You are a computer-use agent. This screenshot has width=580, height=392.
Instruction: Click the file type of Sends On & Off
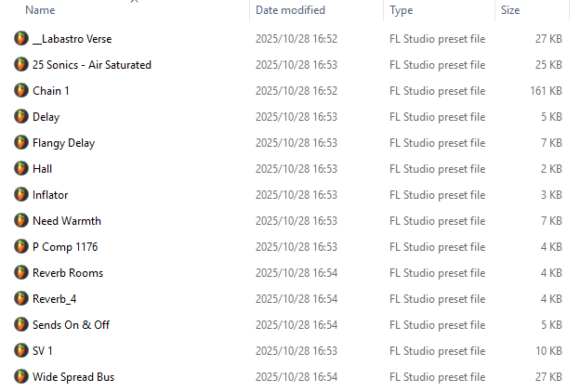pyautogui.click(x=437, y=325)
